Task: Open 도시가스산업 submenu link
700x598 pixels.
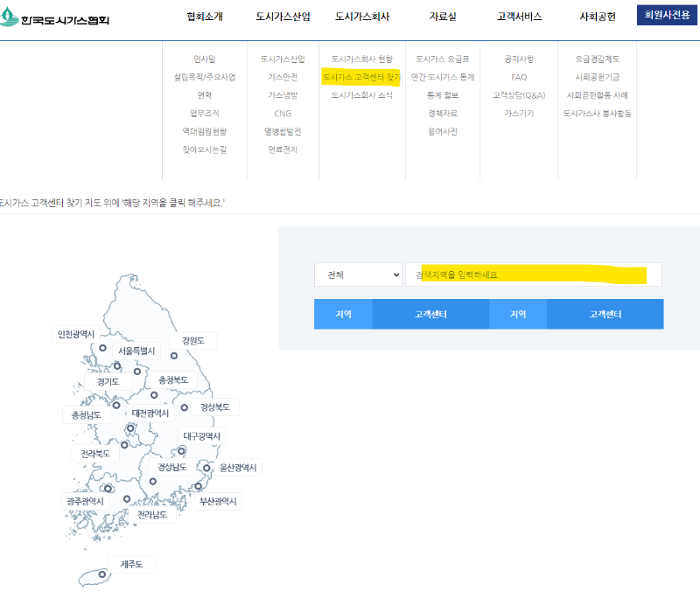Action: tap(283, 59)
